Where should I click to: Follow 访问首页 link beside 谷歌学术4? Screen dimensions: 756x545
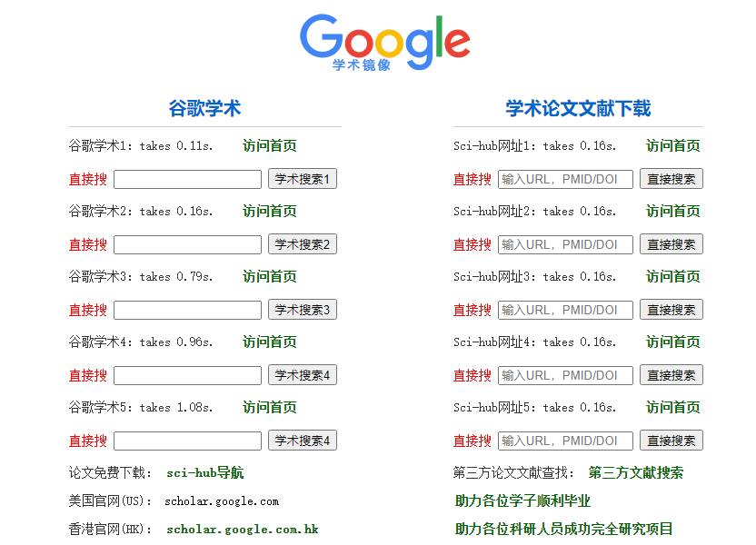click(x=270, y=342)
